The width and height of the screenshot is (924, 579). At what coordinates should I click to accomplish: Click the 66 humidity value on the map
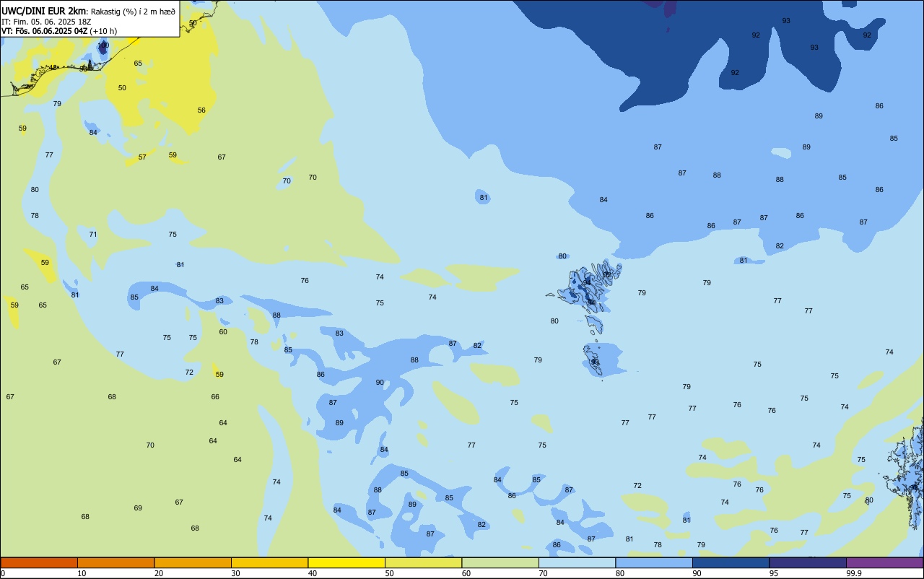tap(215, 397)
